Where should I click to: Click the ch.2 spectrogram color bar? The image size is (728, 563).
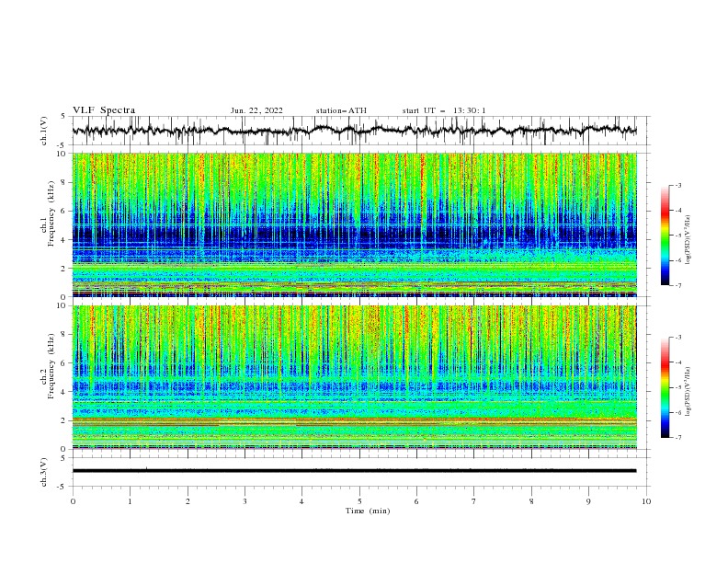pos(665,387)
